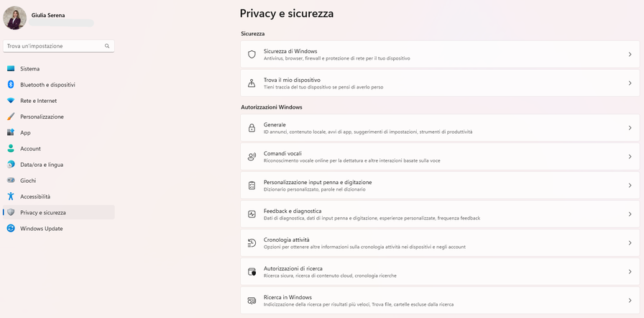Click the Trova il mio dispositivo icon
Image resolution: width=644 pixels, height=318 pixels.
tap(252, 83)
